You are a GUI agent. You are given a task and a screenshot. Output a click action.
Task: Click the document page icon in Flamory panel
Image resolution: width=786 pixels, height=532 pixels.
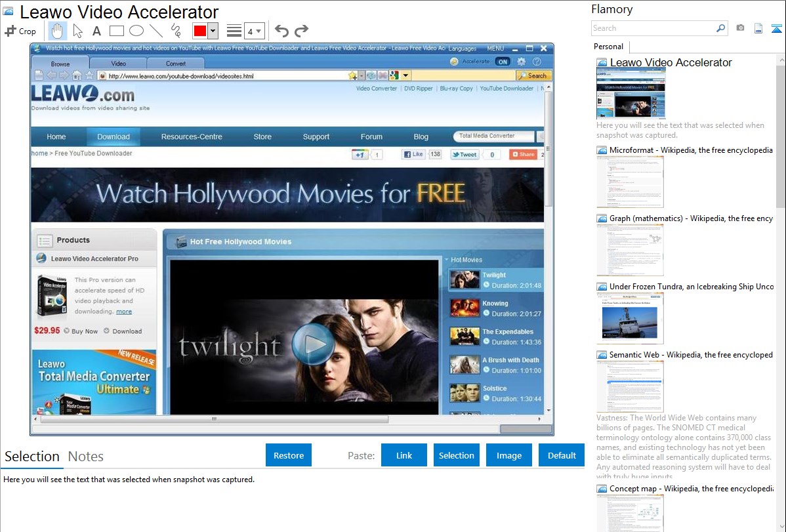coord(758,28)
